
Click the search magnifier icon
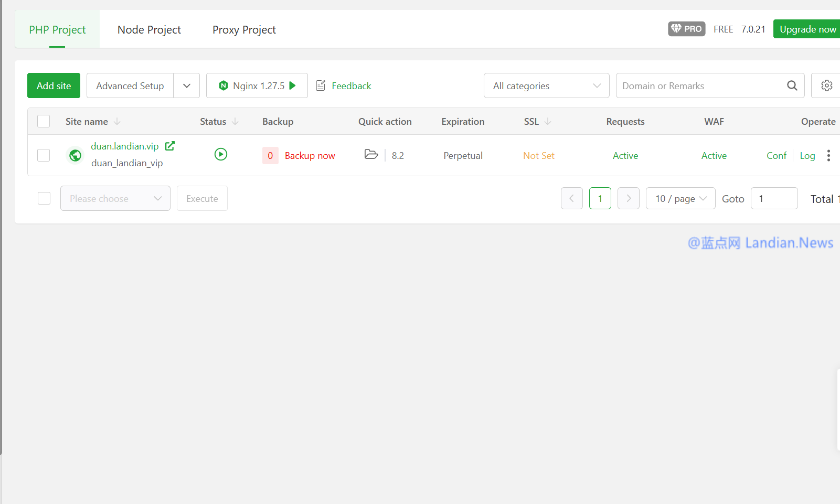(x=792, y=85)
